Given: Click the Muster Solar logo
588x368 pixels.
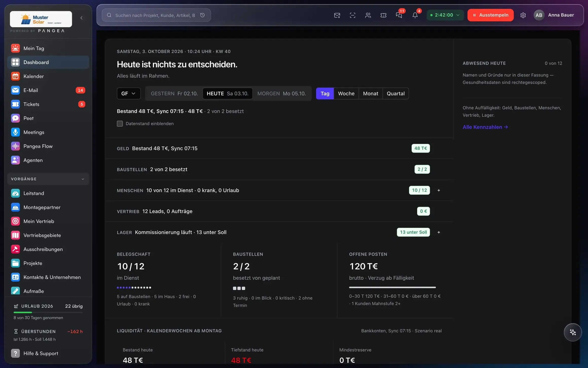Looking at the screenshot, I should pyautogui.click(x=41, y=19).
